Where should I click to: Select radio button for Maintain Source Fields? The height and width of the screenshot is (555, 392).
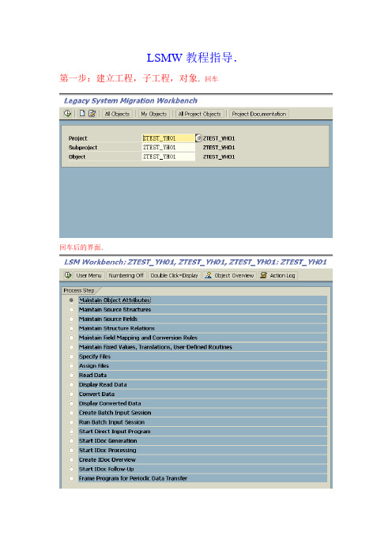71,319
